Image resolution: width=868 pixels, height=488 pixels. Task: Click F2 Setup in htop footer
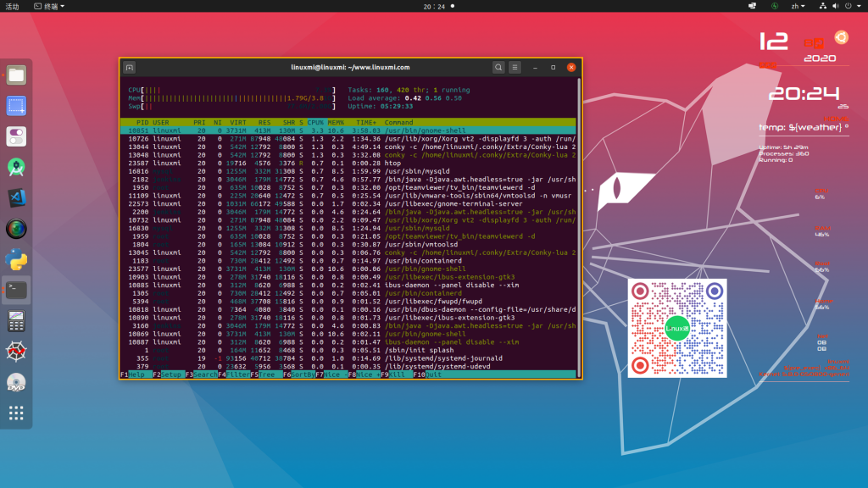click(169, 374)
